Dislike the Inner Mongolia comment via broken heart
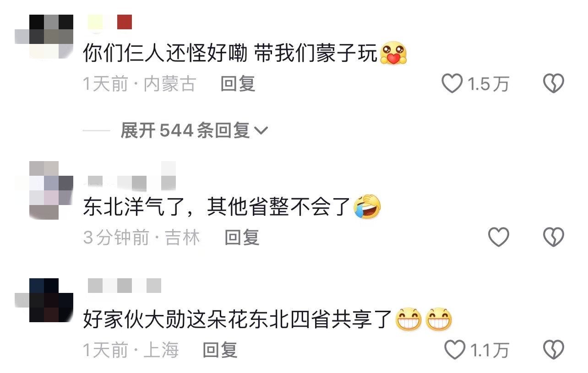 point(553,84)
